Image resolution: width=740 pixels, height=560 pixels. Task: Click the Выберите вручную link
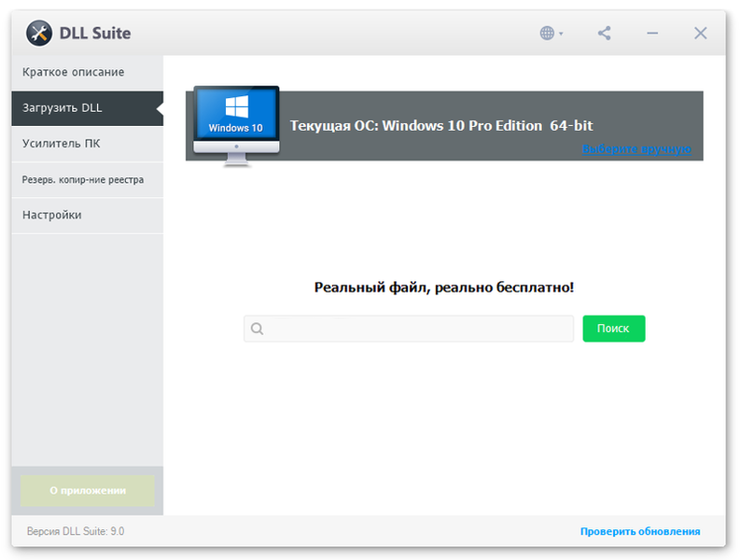(x=636, y=148)
